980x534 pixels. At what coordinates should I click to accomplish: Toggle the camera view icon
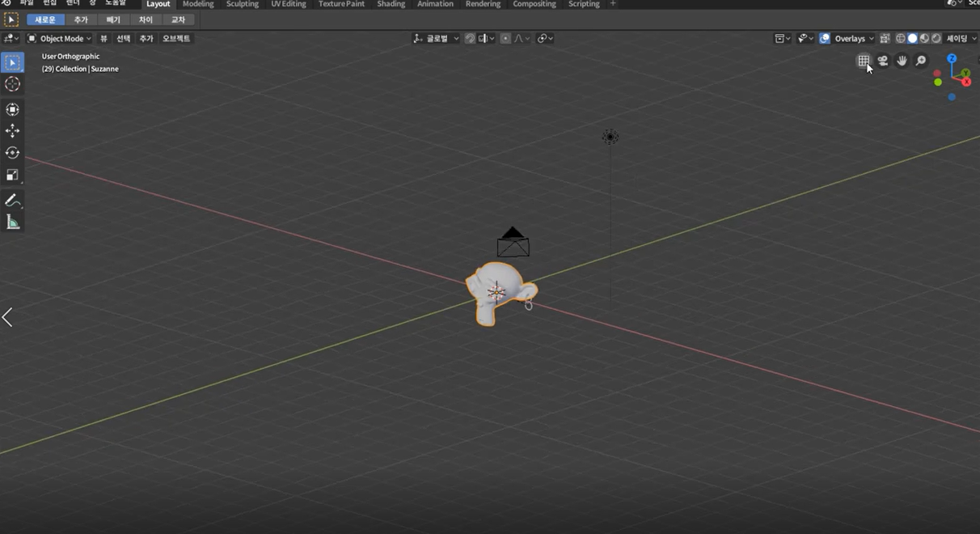coord(883,61)
